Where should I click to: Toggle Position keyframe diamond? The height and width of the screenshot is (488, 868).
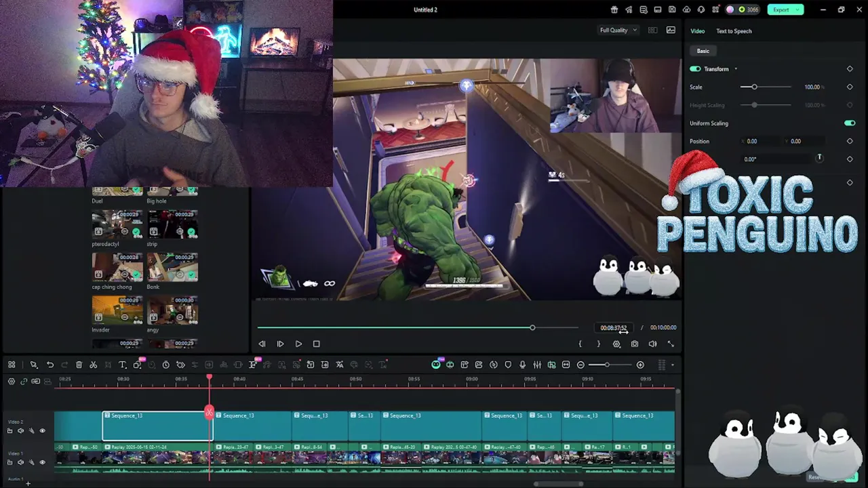click(850, 141)
